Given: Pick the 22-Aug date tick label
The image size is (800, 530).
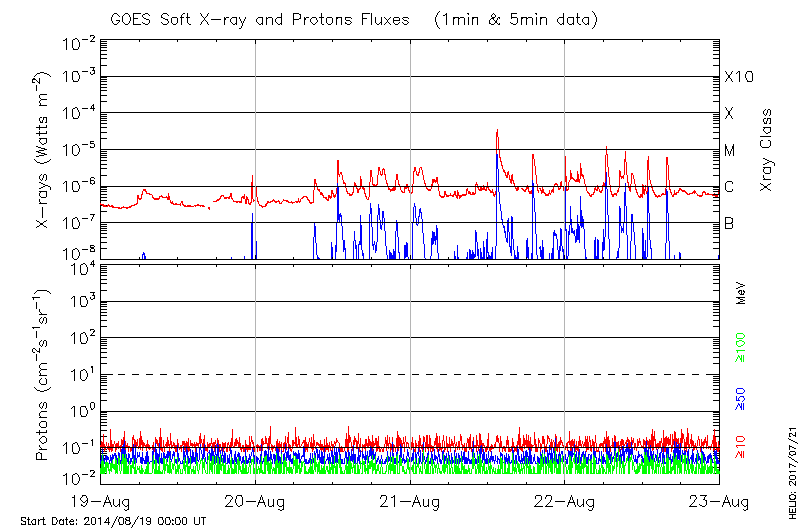Looking at the screenshot, I should pyautogui.click(x=564, y=501).
